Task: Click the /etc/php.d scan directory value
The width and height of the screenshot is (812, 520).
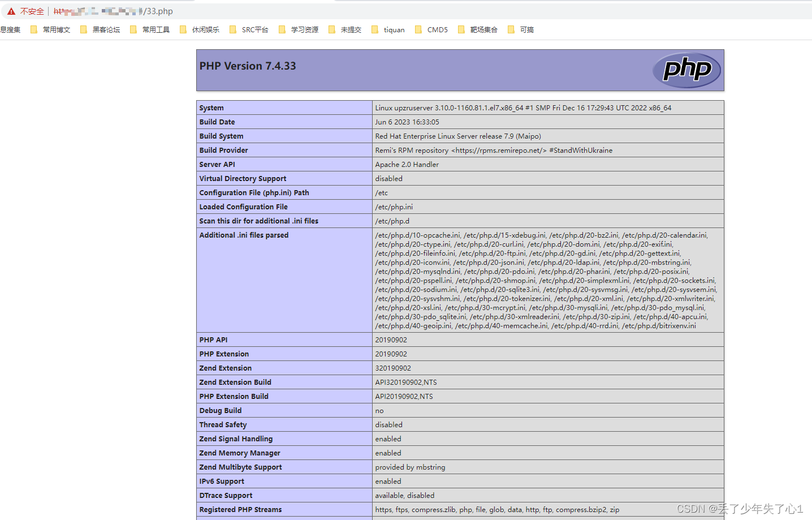Action: click(392, 221)
